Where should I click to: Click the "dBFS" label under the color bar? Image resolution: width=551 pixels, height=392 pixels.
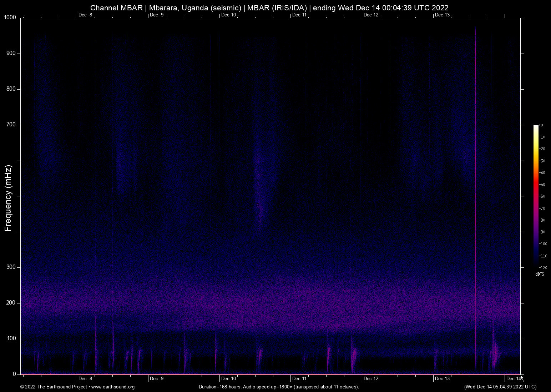tap(540, 274)
